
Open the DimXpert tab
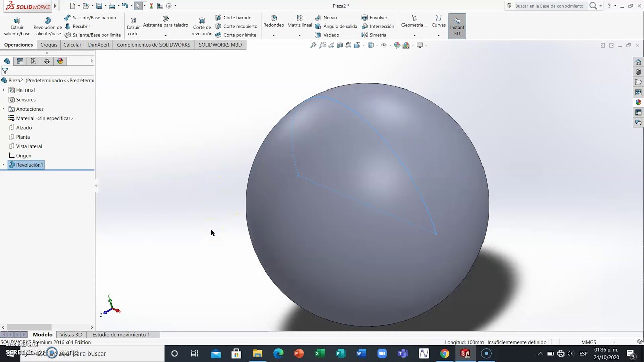99,45
